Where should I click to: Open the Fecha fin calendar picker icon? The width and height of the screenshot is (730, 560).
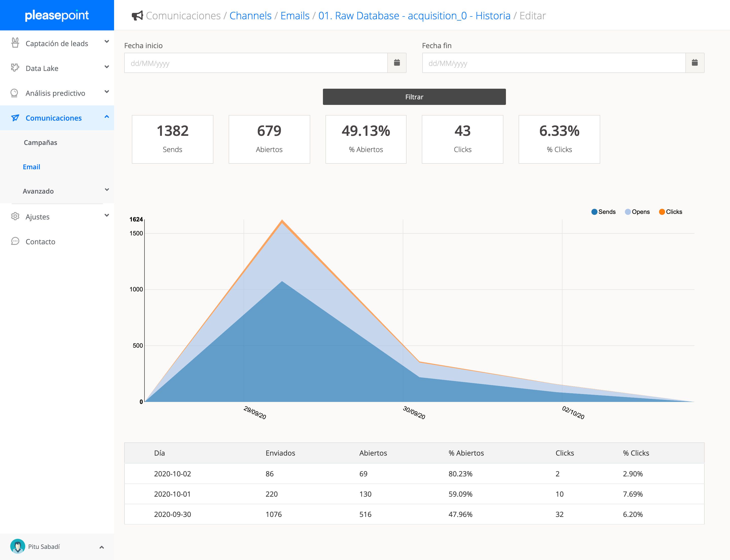pos(694,63)
